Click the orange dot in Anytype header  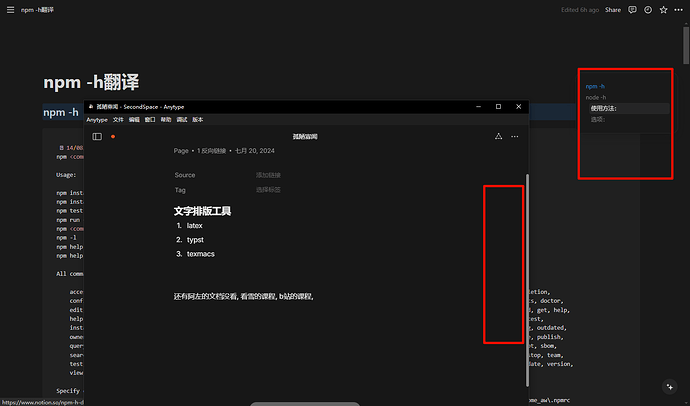click(x=113, y=136)
